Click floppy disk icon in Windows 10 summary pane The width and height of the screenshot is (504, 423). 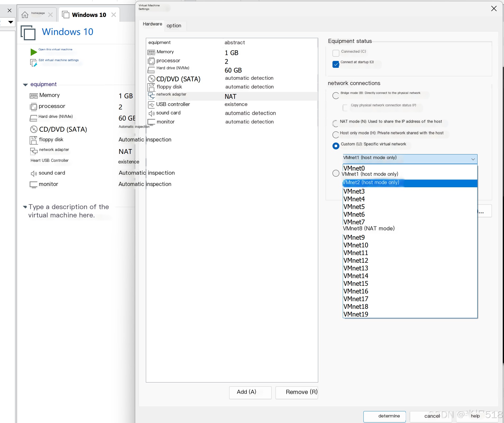(34, 140)
